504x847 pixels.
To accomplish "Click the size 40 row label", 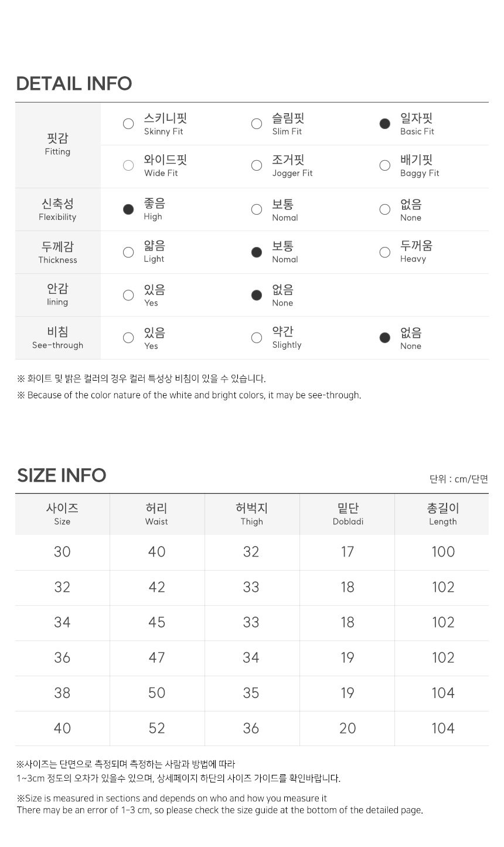I will point(62,728).
